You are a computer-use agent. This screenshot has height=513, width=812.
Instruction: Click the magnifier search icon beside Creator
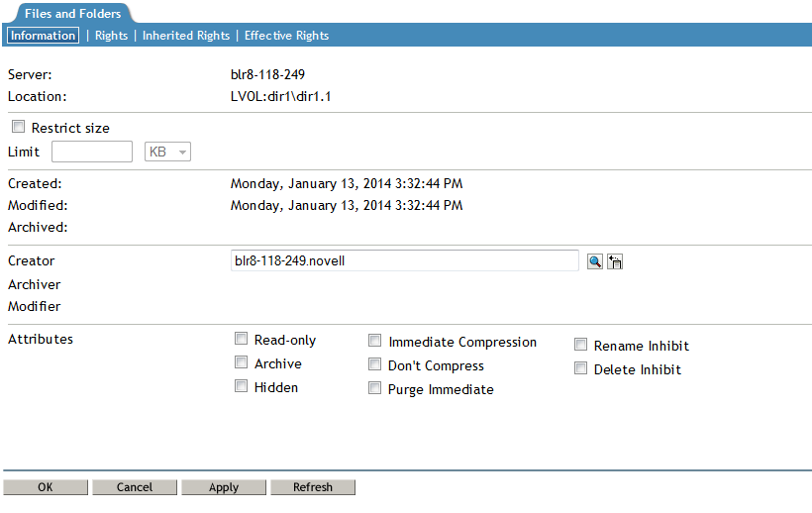coord(594,261)
